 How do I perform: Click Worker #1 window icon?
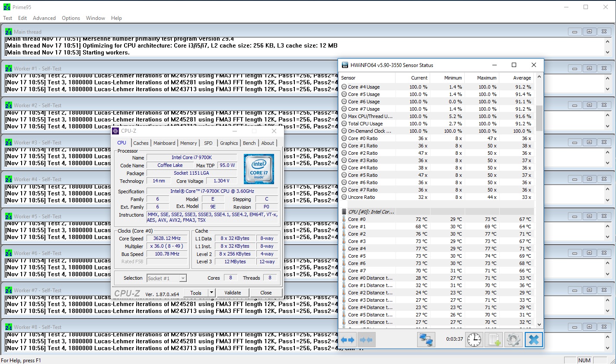[9, 68]
